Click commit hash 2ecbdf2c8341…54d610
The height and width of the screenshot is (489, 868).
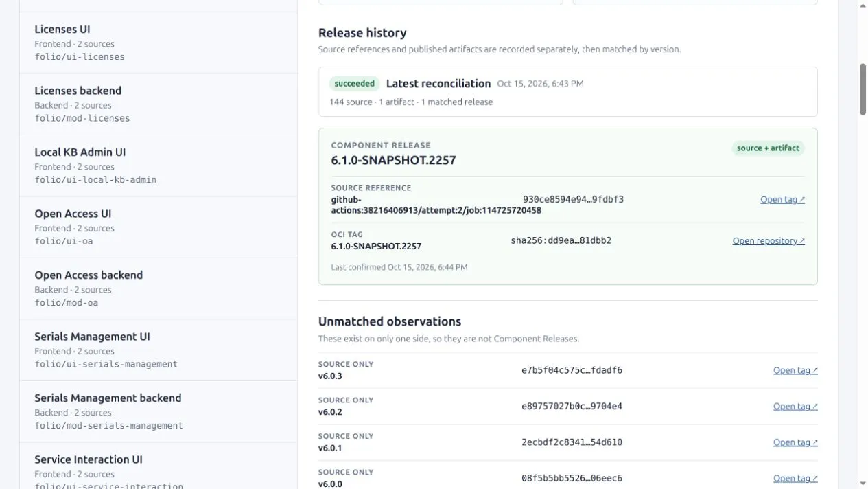tap(572, 442)
